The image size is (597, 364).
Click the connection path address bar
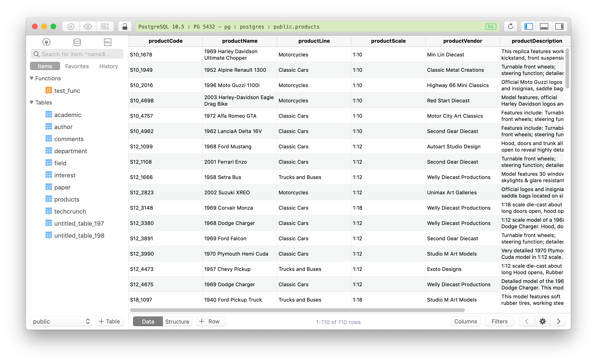pyautogui.click(x=317, y=27)
